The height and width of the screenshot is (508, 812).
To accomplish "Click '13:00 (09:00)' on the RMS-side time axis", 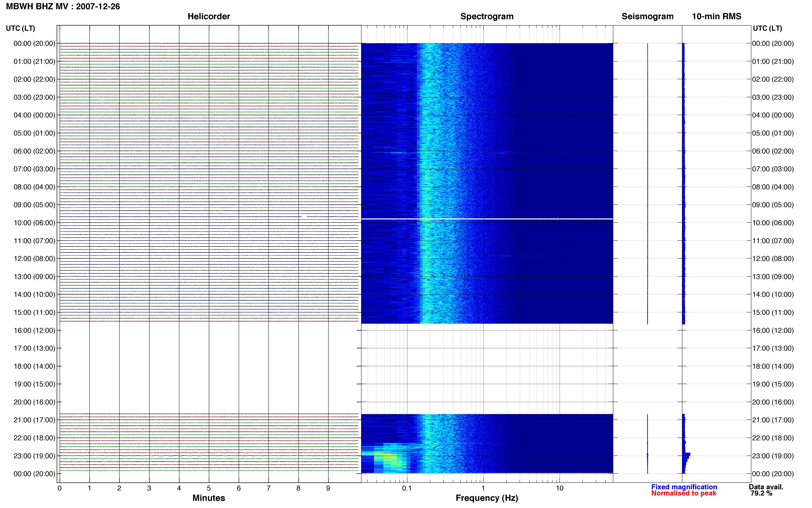I will click(x=773, y=277).
